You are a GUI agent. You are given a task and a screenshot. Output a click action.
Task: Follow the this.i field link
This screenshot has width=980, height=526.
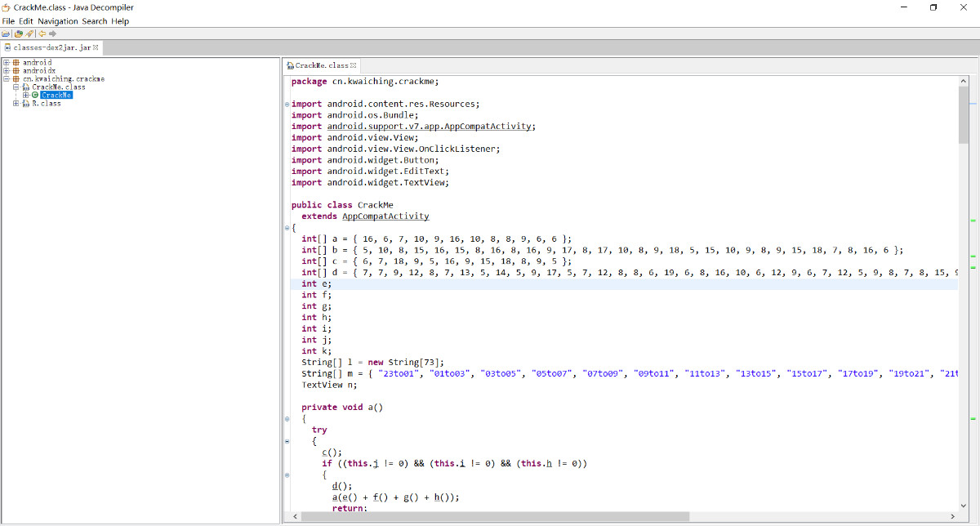point(462,463)
